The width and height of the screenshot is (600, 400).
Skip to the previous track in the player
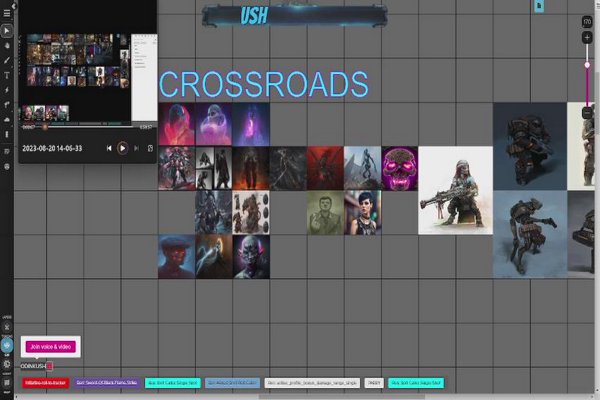point(109,148)
